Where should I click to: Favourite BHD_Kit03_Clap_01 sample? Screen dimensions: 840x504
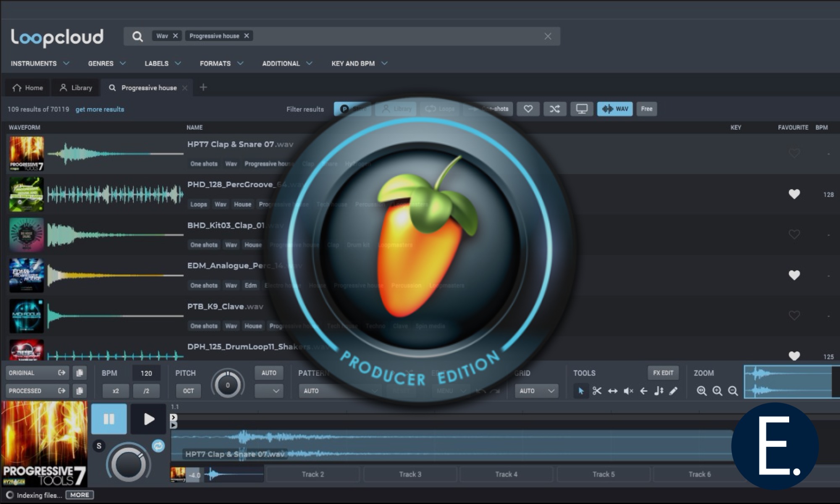tap(794, 234)
